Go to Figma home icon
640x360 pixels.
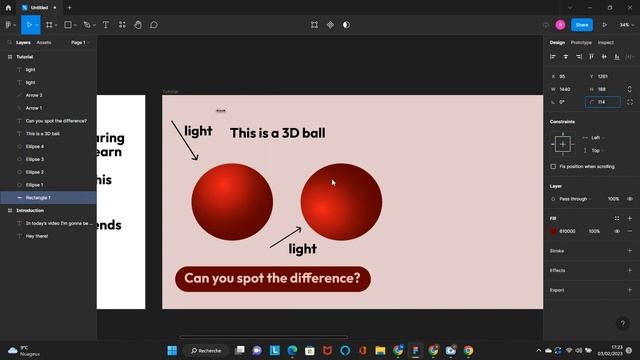(x=8, y=7)
